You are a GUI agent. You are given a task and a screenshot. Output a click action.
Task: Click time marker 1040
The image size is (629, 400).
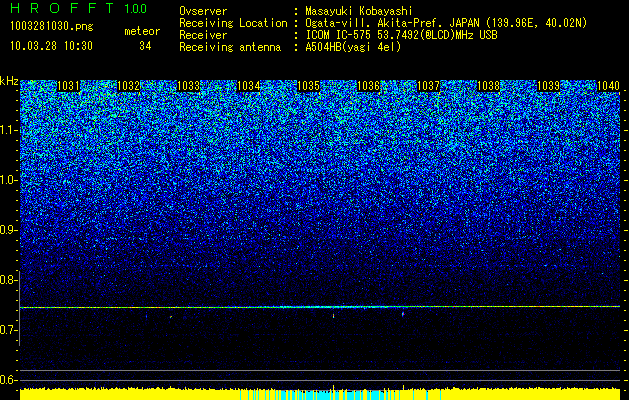[x=608, y=86]
